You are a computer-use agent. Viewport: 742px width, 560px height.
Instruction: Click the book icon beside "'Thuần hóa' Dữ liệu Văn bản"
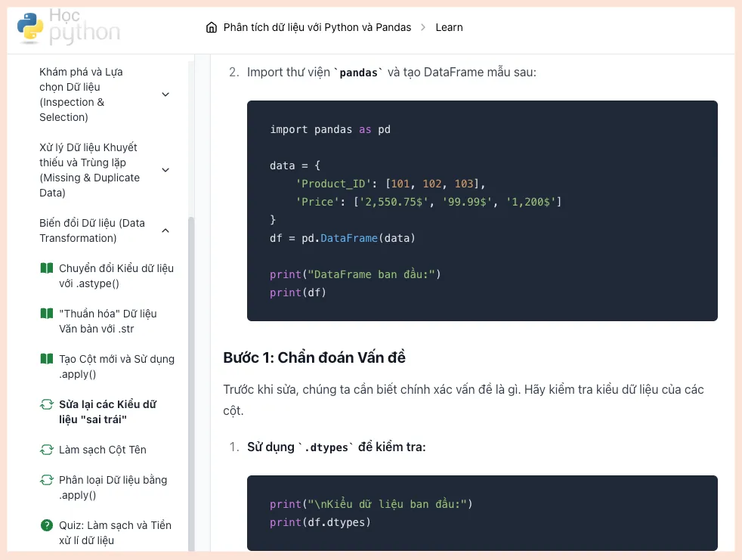pyautogui.click(x=46, y=314)
